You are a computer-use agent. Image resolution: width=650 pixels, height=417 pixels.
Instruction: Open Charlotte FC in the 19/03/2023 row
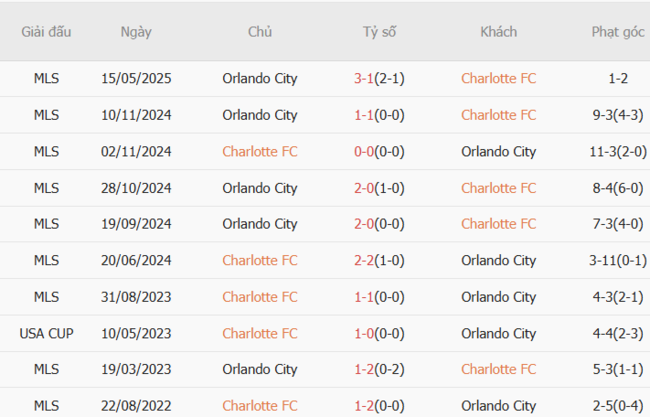point(498,370)
